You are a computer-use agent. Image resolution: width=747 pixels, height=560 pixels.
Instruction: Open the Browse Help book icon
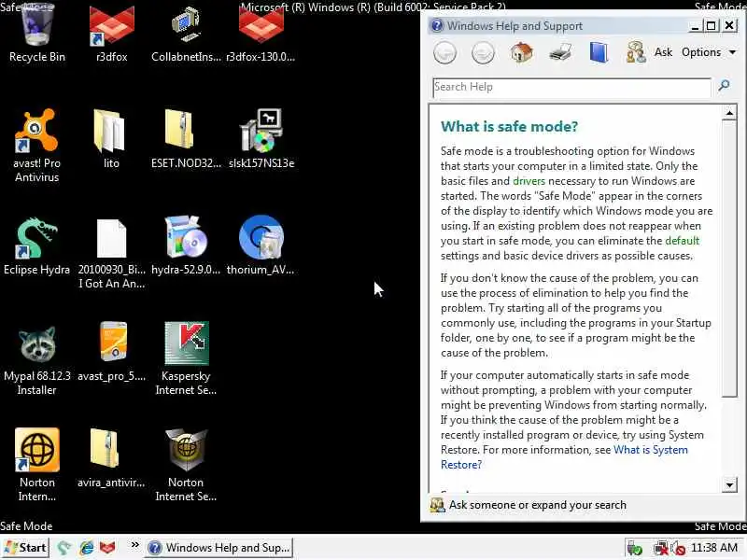click(x=599, y=52)
